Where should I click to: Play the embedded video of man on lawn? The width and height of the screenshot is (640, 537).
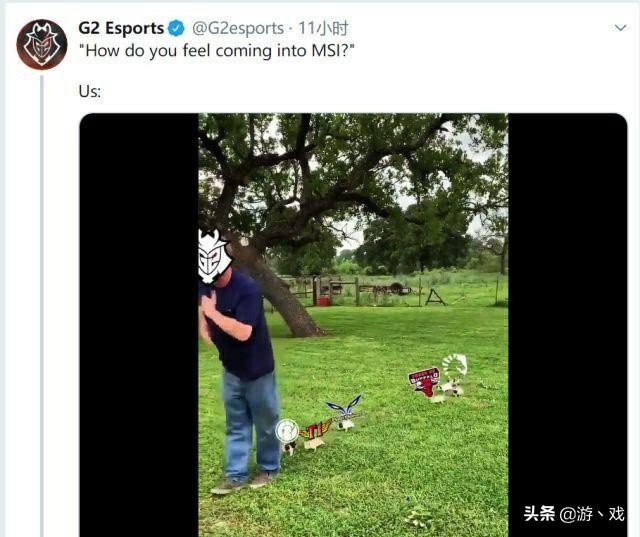pos(353,325)
